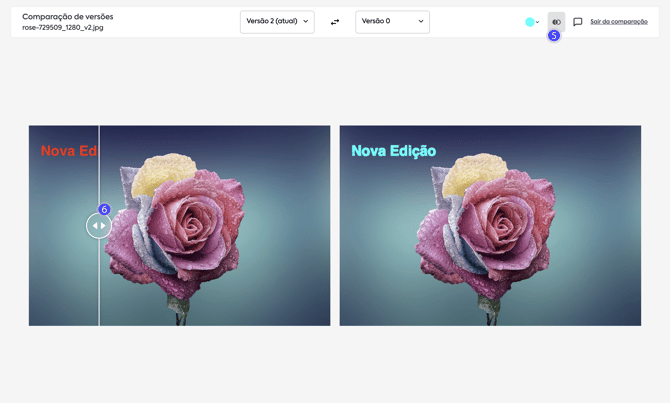Click the red Nova Ed text in left image
Screen dimensions: 670x403
coord(69,151)
